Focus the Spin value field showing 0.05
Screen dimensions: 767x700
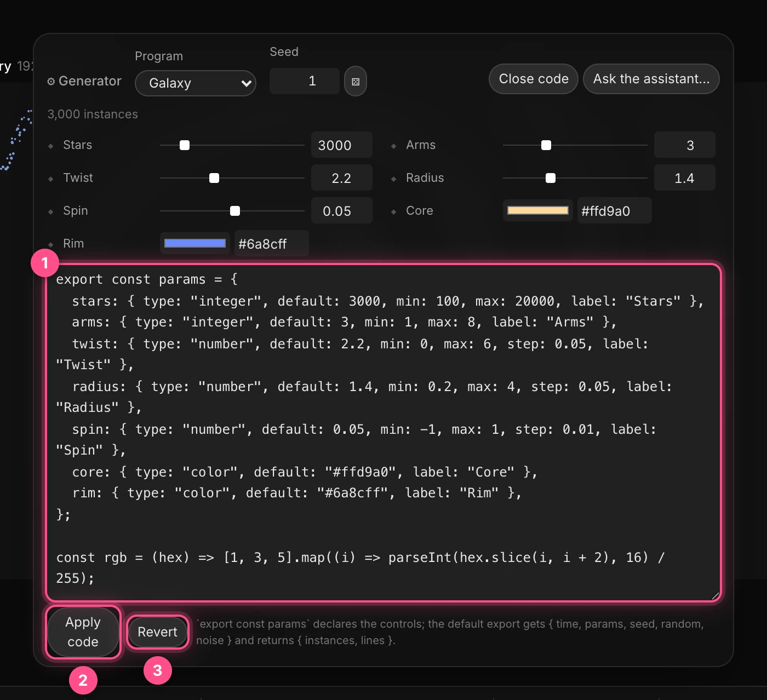(342, 211)
